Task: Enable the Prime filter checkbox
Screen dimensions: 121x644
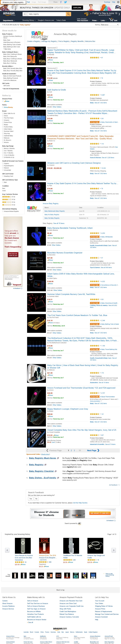Action: click(3, 101)
